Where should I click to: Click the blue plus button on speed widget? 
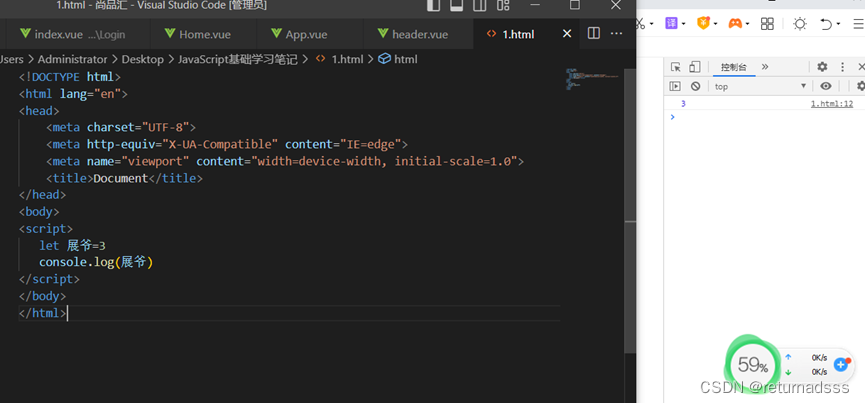tap(840, 364)
